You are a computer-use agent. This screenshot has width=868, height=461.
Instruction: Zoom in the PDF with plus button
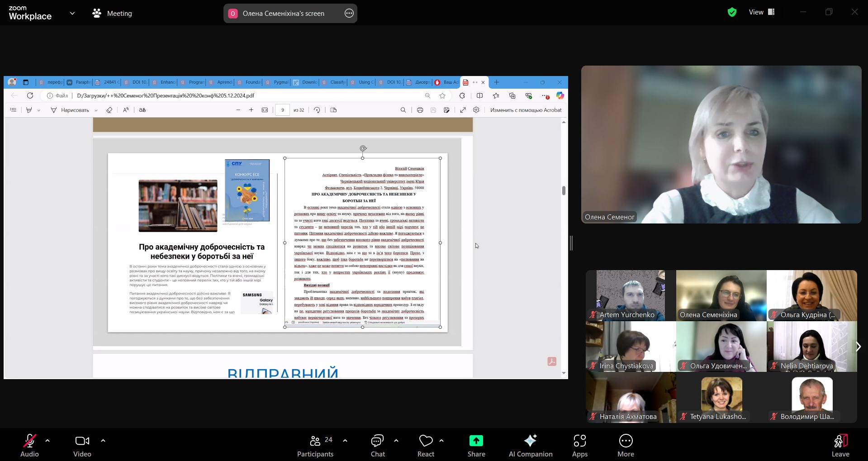click(251, 110)
